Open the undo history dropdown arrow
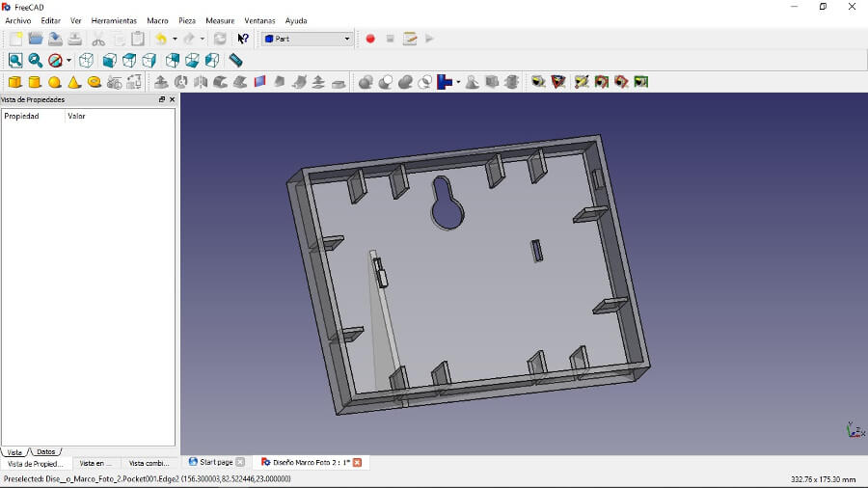 click(x=175, y=39)
